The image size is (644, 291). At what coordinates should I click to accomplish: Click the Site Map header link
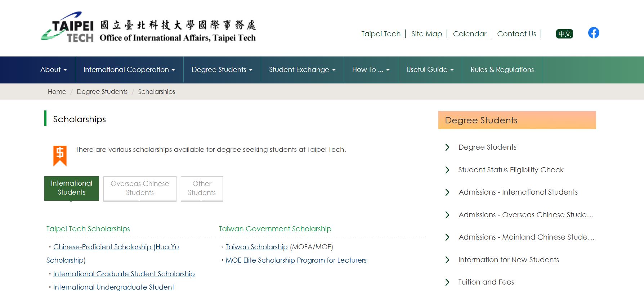[426, 34]
